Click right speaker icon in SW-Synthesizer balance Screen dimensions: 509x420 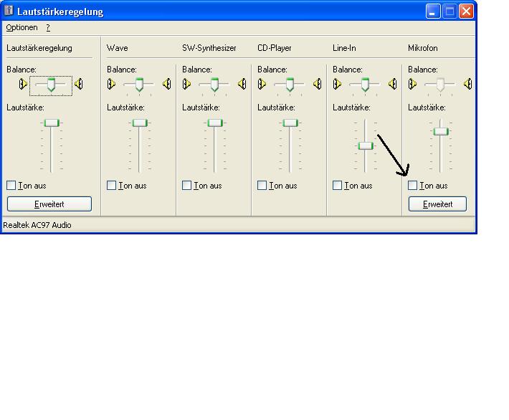click(242, 84)
